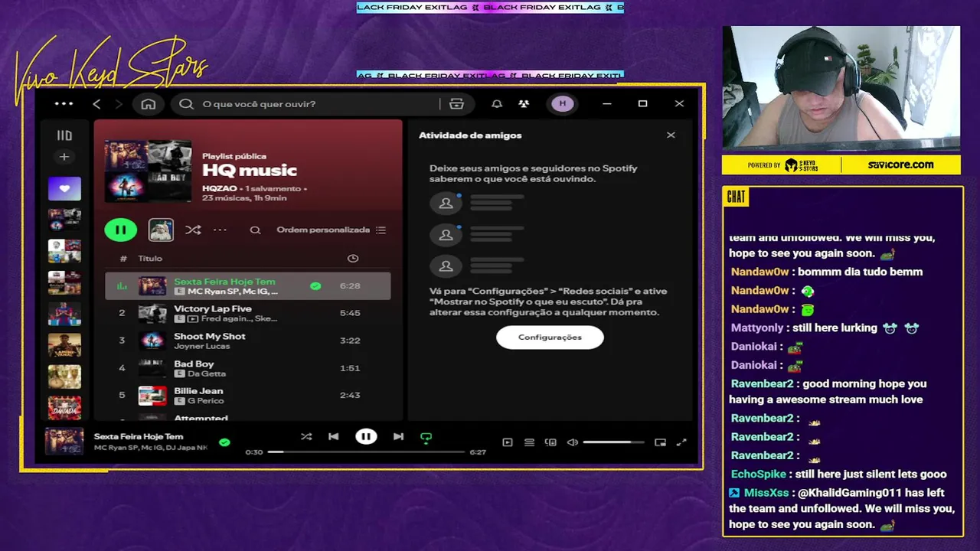This screenshot has height=551, width=980.
Task: Open artist link 'Joyner Lucas'
Action: pyautogui.click(x=201, y=346)
